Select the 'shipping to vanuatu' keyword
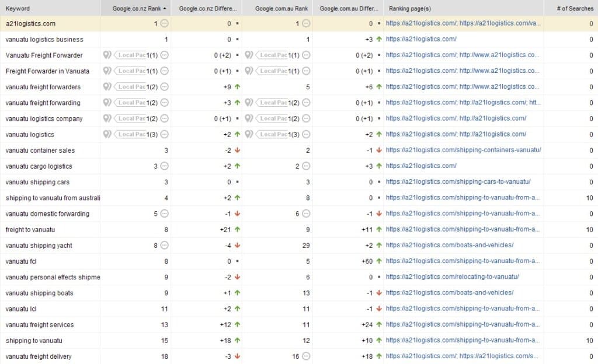The height and width of the screenshot is (364, 598). [x=34, y=341]
